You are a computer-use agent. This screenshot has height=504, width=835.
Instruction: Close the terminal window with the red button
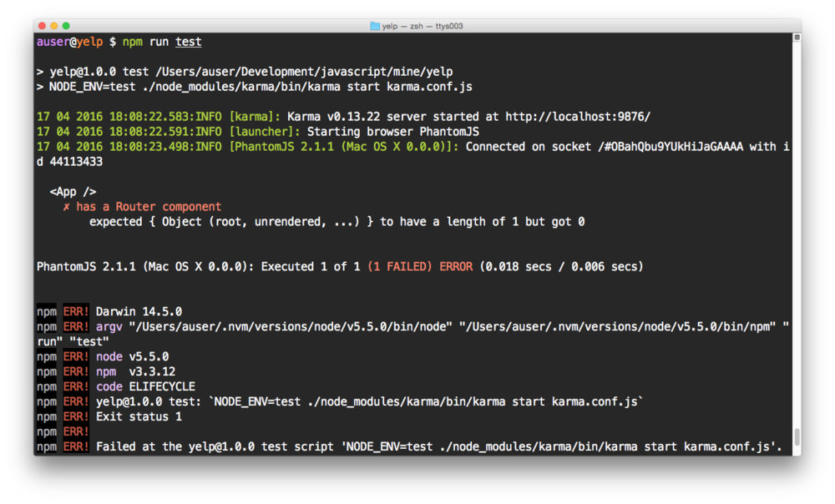(x=43, y=26)
